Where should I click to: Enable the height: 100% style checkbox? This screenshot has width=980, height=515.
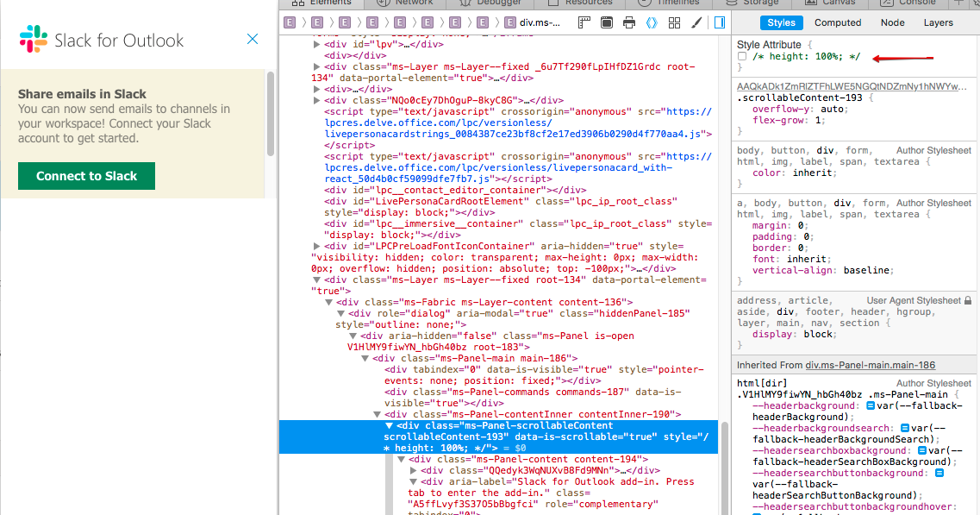pyautogui.click(x=742, y=56)
